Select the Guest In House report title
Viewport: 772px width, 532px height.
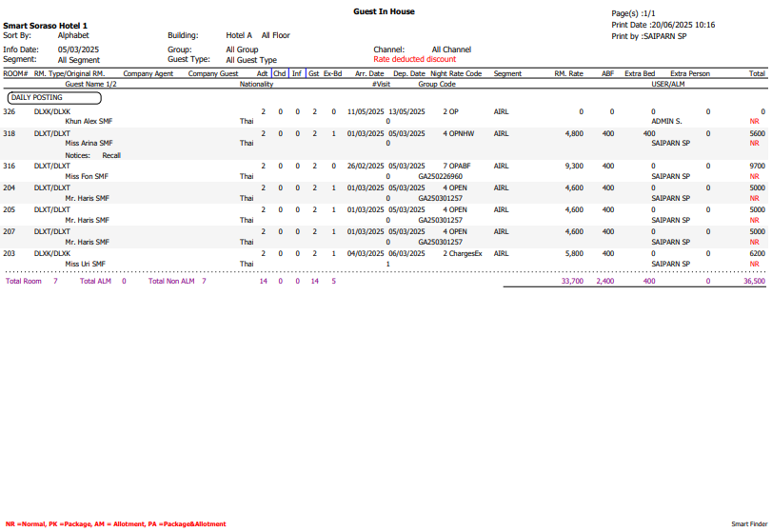click(x=384, y=11)
